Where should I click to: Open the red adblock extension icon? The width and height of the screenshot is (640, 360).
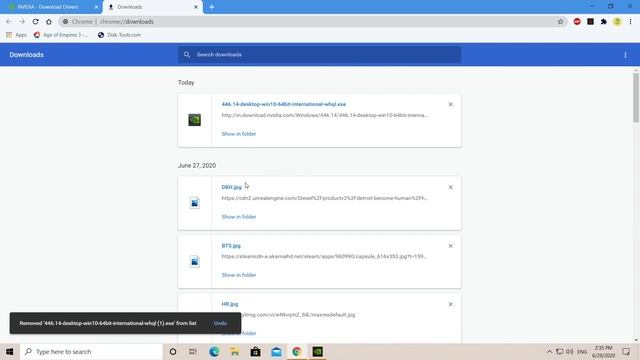577,22
